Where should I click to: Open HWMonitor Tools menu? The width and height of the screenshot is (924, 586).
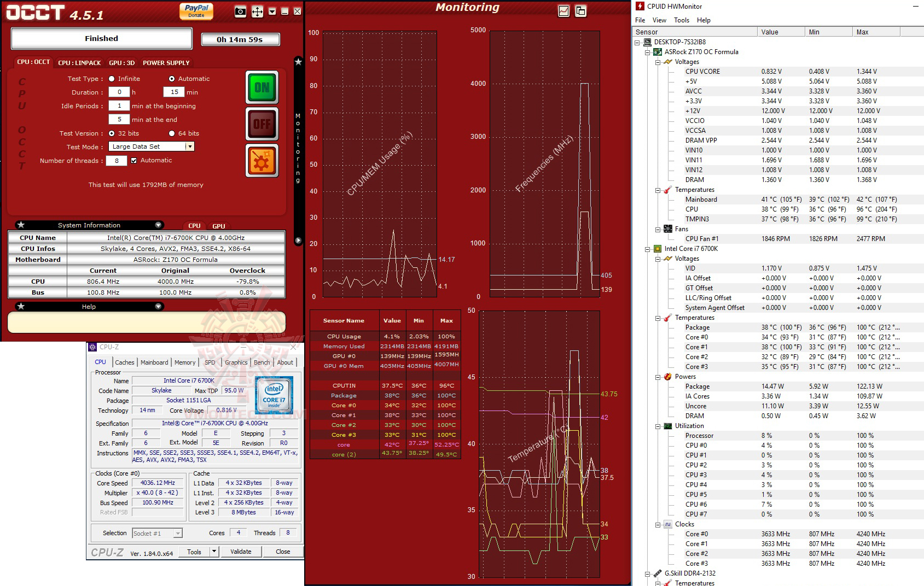pos(682,20)
